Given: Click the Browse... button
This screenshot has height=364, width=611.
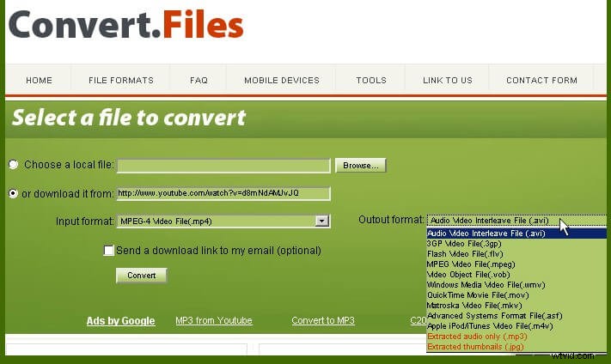Looking at the screenshot, I should (360, 165).
